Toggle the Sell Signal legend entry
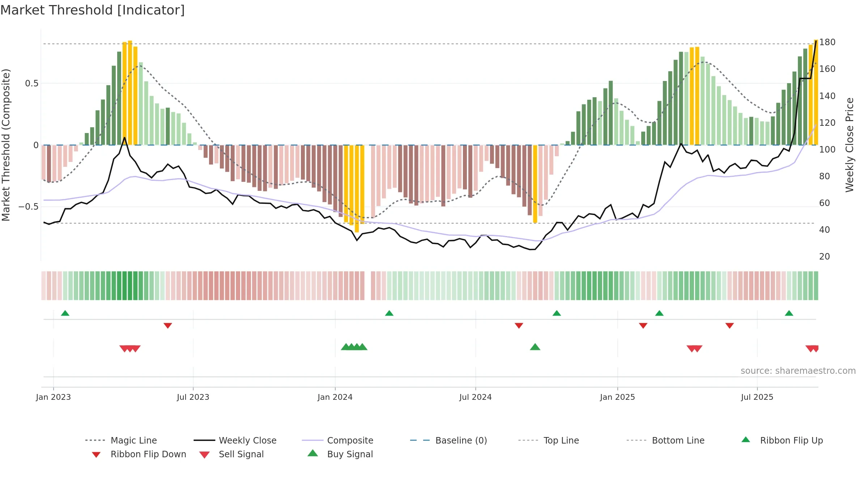The height and width of the screenshot is (488, 868). coord(231,454)
